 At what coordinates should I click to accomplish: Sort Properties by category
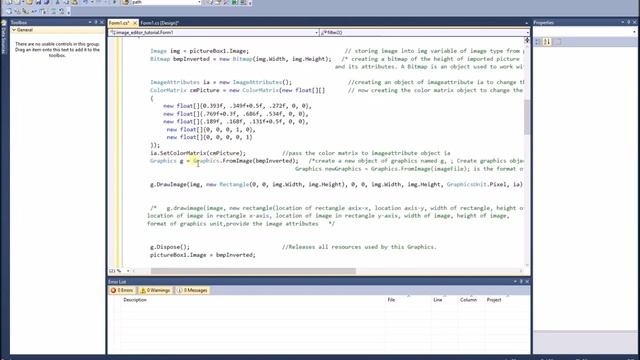pos(538,42)
